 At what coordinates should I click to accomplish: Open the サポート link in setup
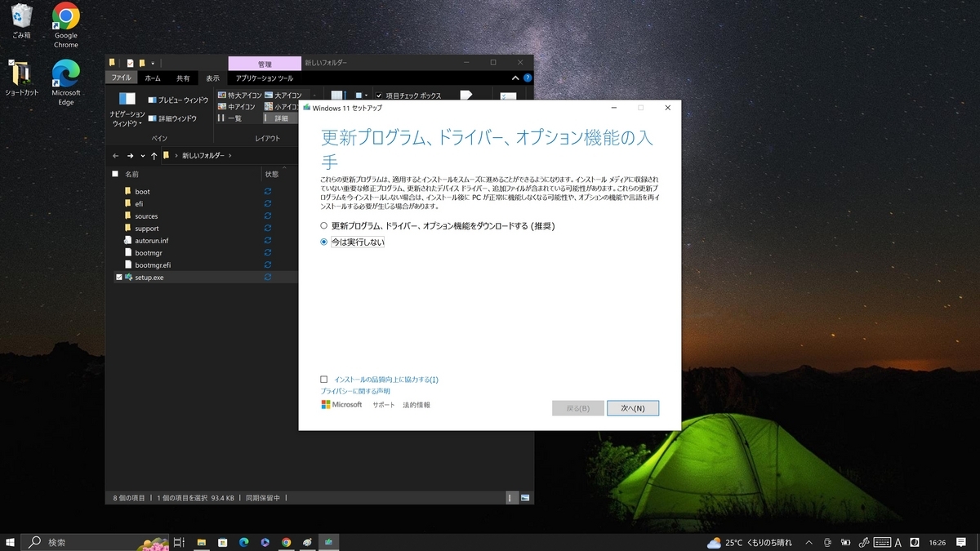point(384,405)
